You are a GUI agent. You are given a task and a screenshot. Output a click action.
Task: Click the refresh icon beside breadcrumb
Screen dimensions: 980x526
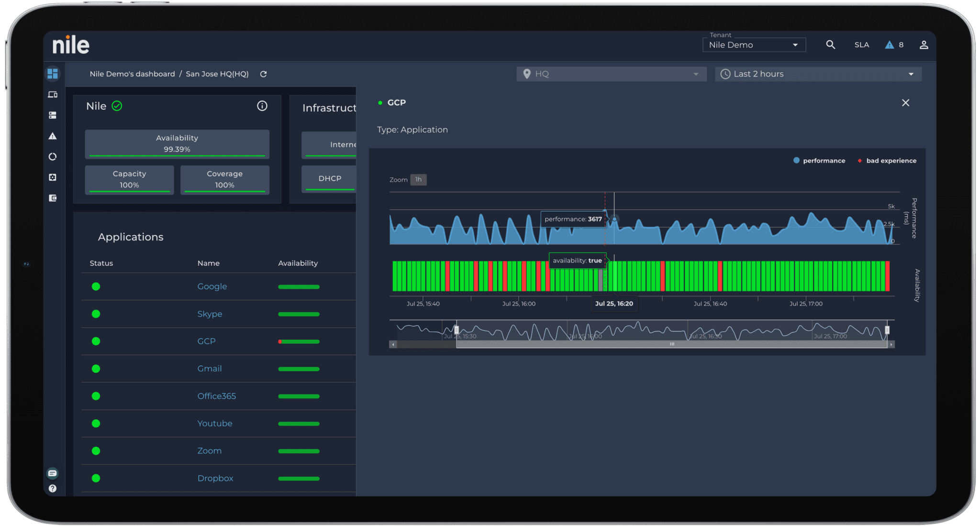click(263, 74)
